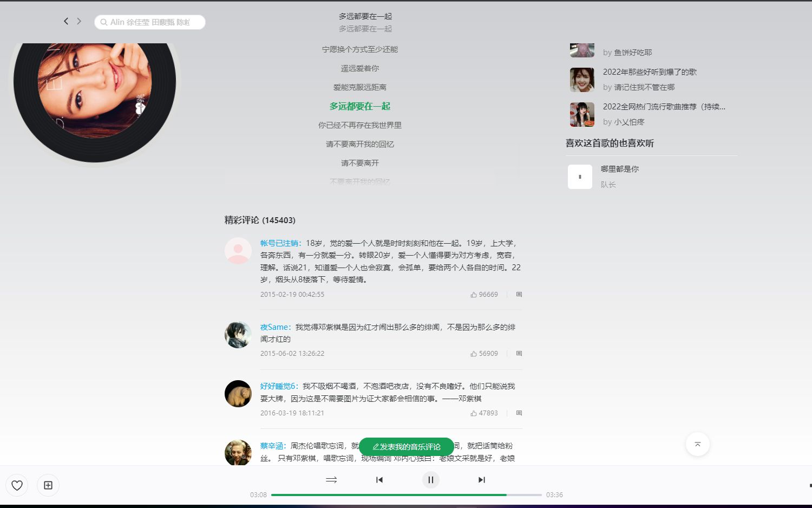
Task: Reply to the 2015-06-02 comment
Action: point(519,354)
